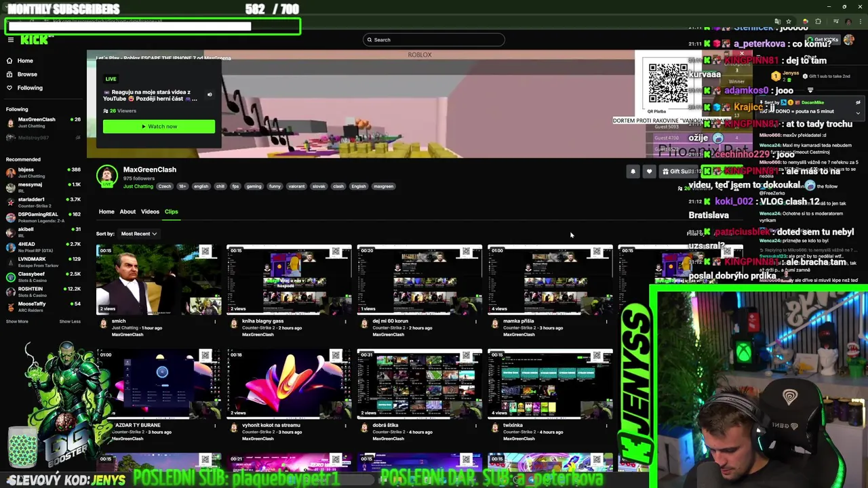
Task: Switch to the Videos tab
Action: pos(150,211)
